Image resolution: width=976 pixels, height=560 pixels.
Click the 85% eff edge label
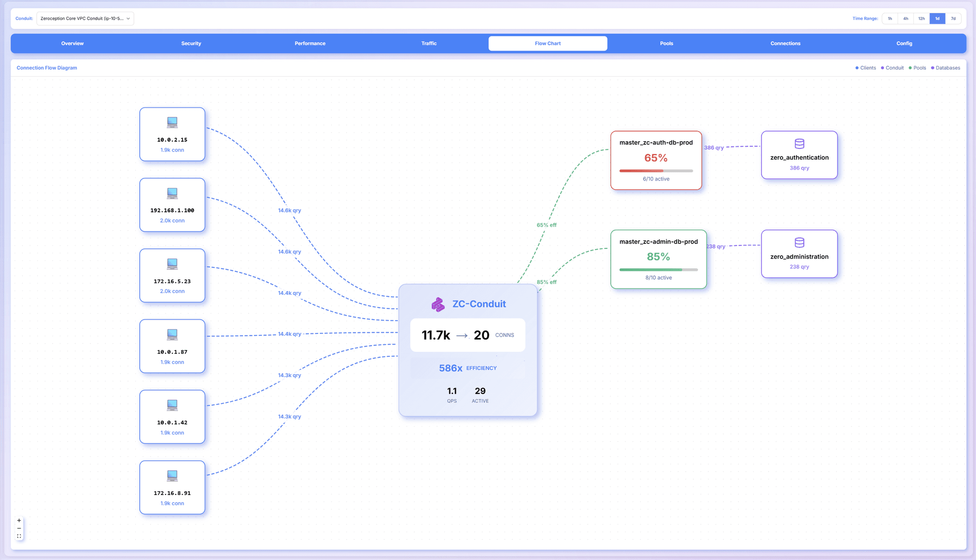click(546, 282)
